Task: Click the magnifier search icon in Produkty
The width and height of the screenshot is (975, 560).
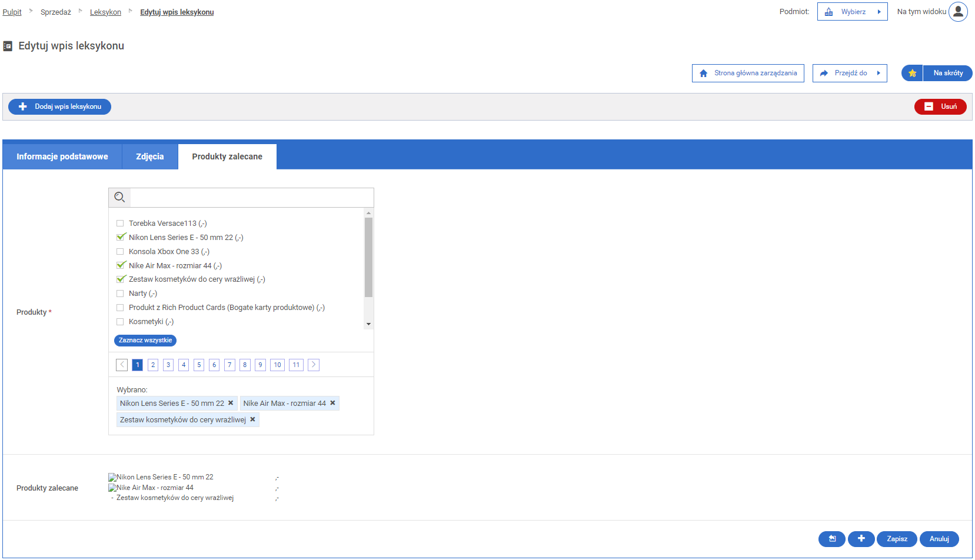Action: point(119,198)
